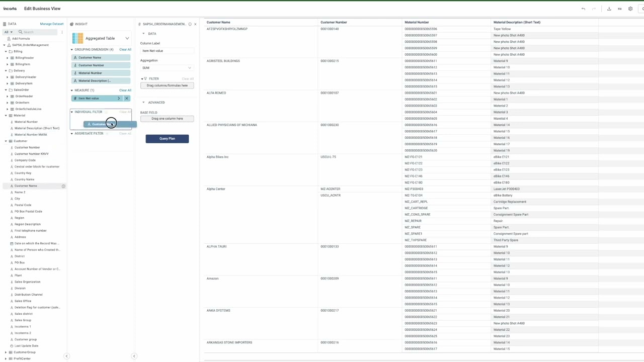Click the Incorta logo
The width and height of the screenshot is (644, 362).
(10, 9)
